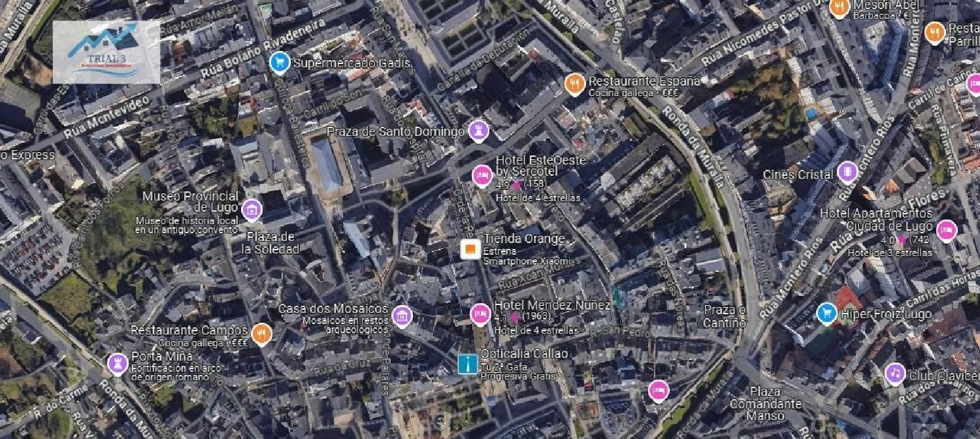Open the Club Clavicémbalo music note pin
Screen dimensions: 980x439
[895, 374]
